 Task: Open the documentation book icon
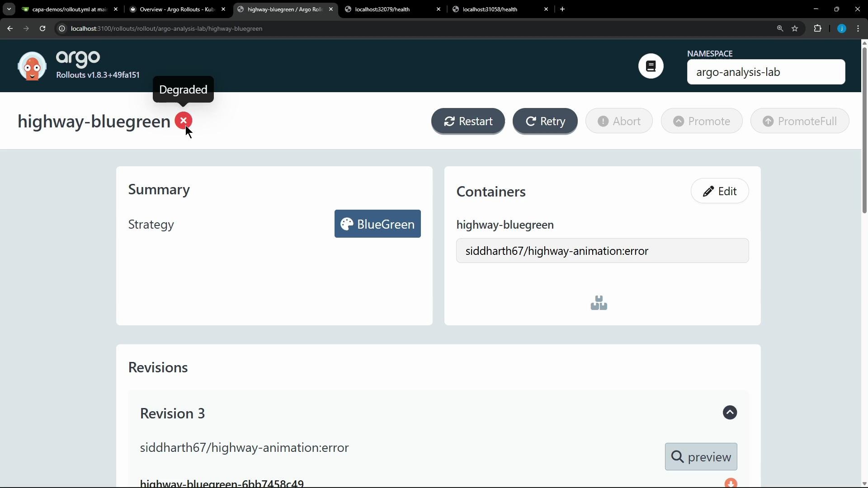(x=651, y=66)
